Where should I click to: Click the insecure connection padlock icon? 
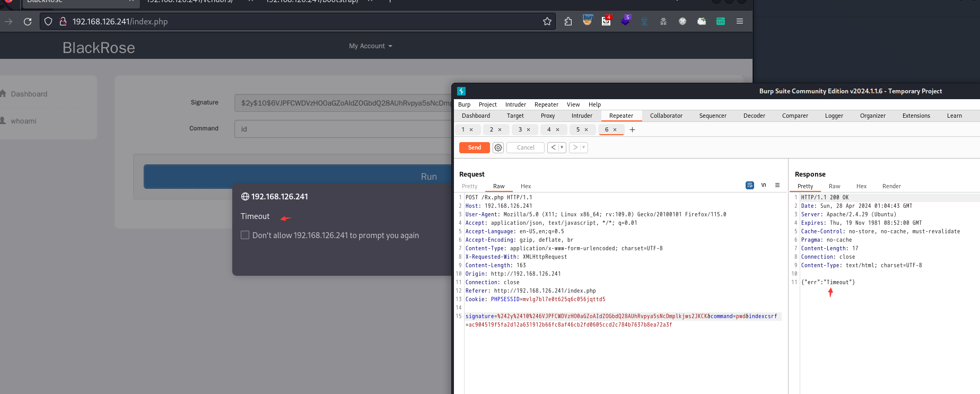click(x=63, y=21)
